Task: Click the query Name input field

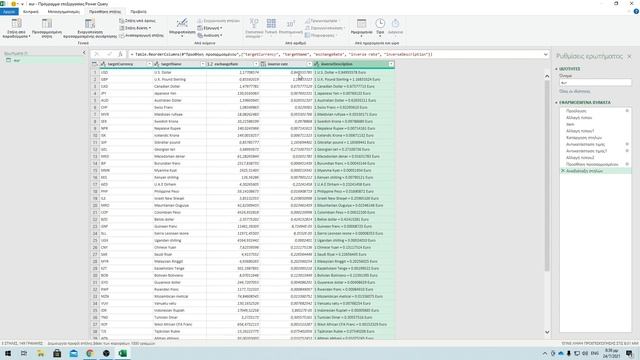Action: coord(595,82)
